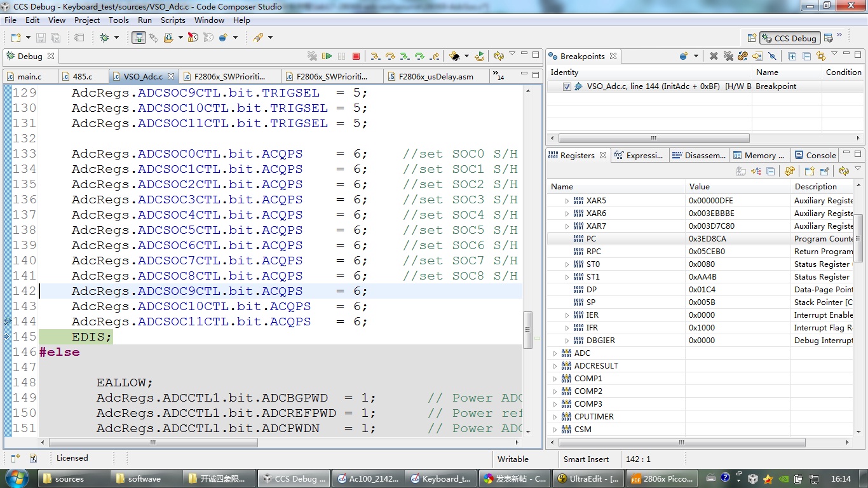
Task: Toggle the breakpoint marker on line 144
Action: click(x=8, y=322)
